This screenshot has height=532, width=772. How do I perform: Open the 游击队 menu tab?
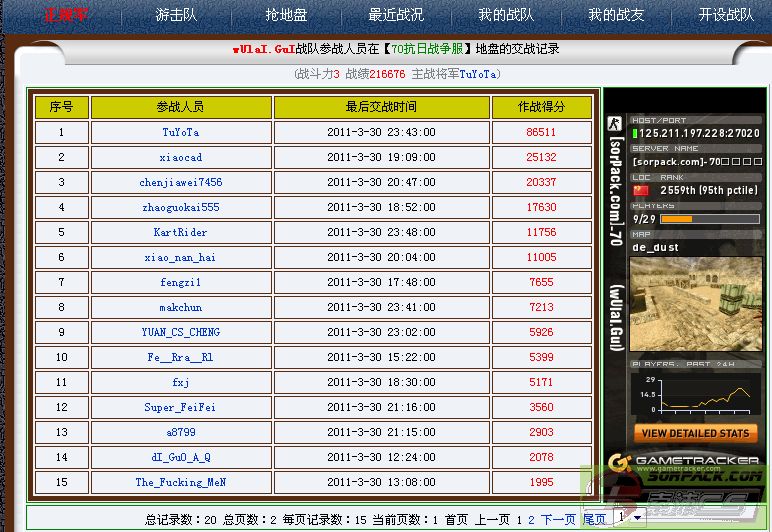(x=175, y=15)
